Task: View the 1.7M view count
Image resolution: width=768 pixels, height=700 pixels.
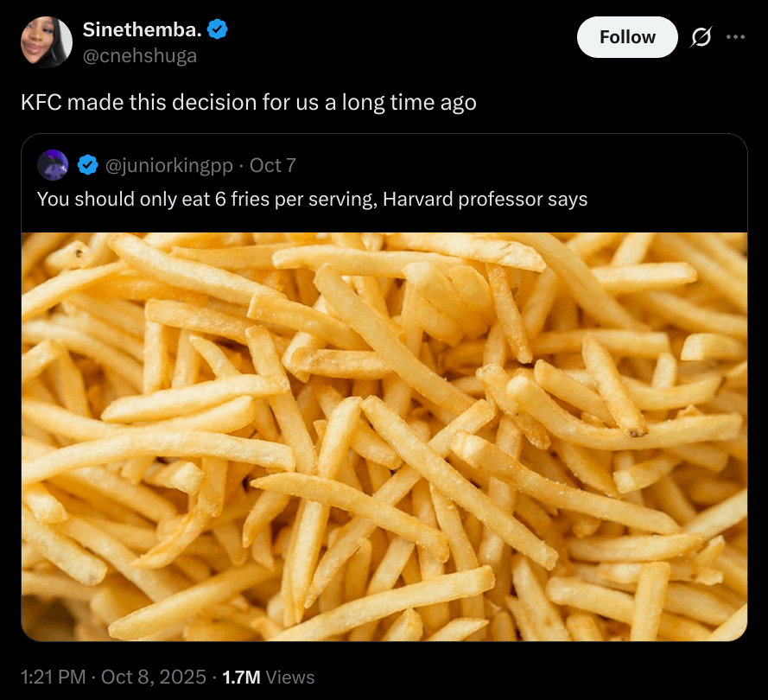Action: [x=241, y=677]
